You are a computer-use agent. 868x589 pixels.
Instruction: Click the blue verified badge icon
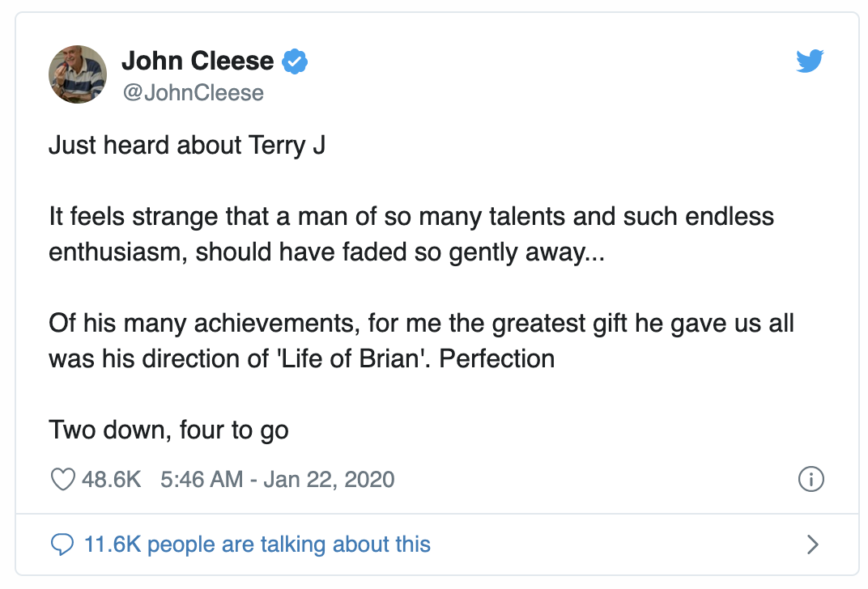point(295,61)
